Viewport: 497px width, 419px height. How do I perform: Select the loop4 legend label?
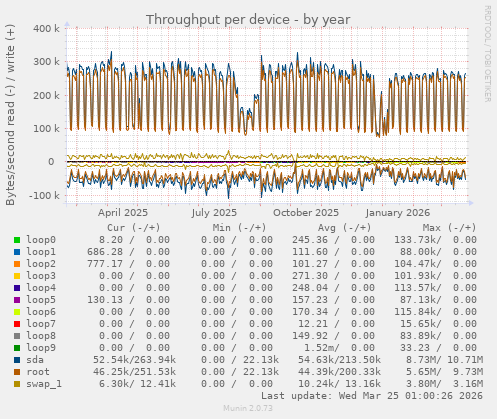pos(41,288)
